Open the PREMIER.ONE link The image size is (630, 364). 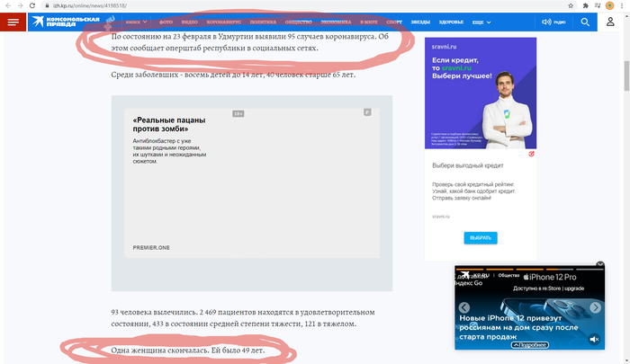(151, 248)
